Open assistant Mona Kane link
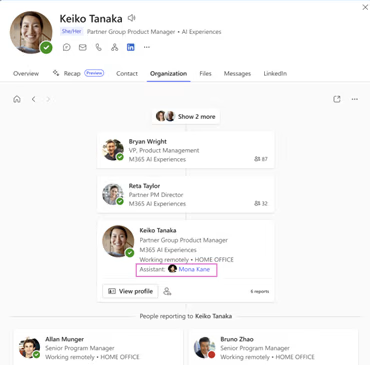The height and width of the screenshot is (365, 370). click(194, 269)
